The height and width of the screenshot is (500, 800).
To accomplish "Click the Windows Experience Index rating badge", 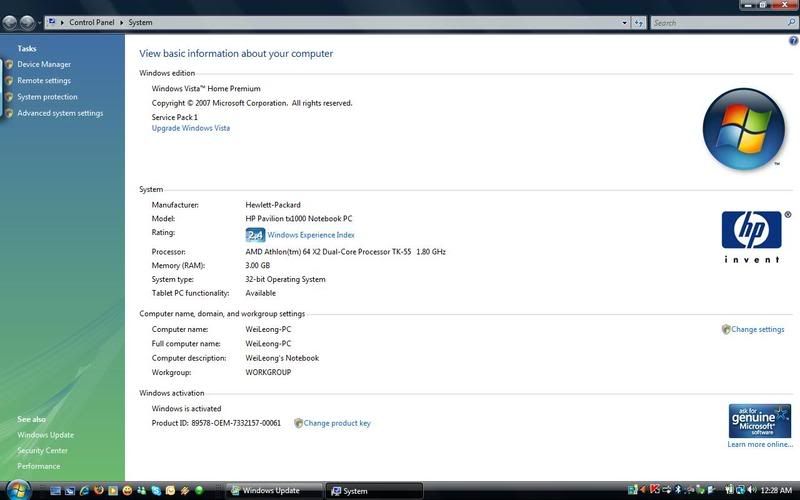I will pos(255,235).
